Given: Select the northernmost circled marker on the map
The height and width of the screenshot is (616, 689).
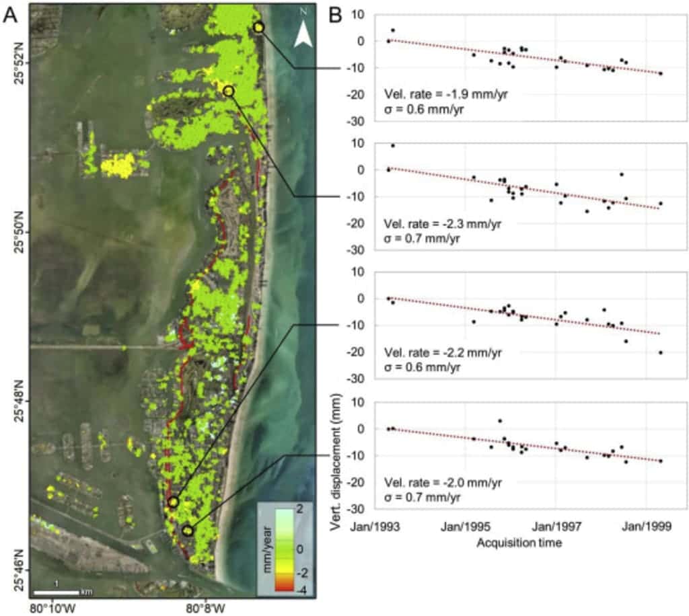Looking at the screenshot, I should coord(259,27).
